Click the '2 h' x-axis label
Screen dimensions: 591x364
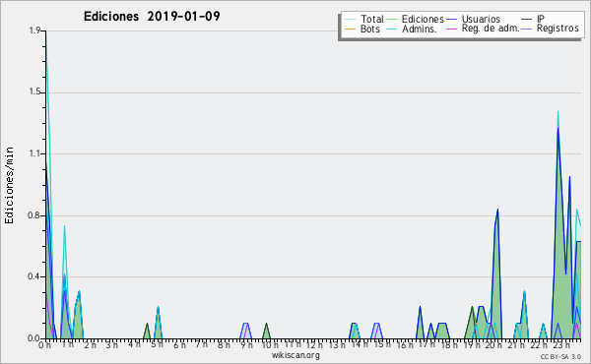coord(90,344)
